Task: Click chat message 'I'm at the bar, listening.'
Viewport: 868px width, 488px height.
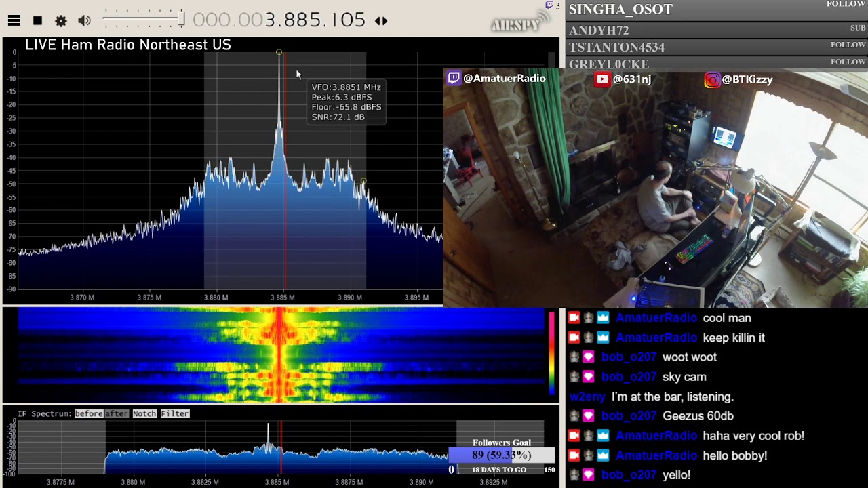Action: (x=673, y=396)
